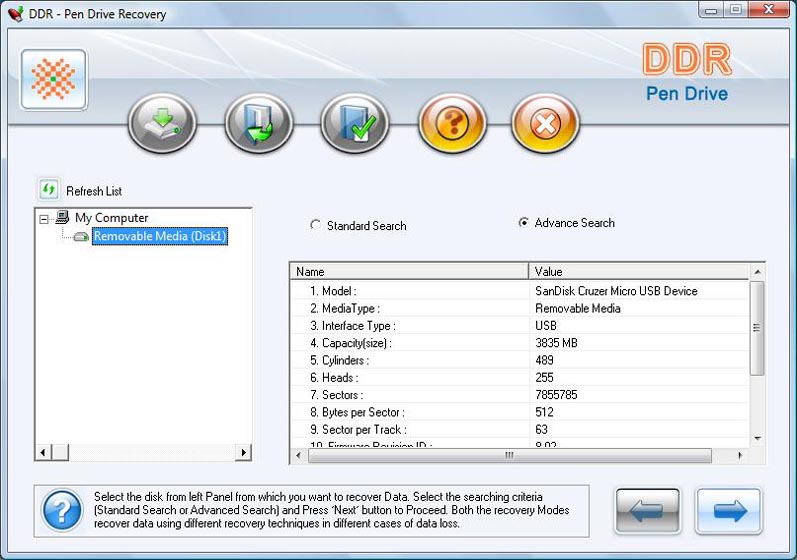The height and width of the screenshot is (560, 797).
Task: Click the '3835 MB' value cell
Action: 556,343
